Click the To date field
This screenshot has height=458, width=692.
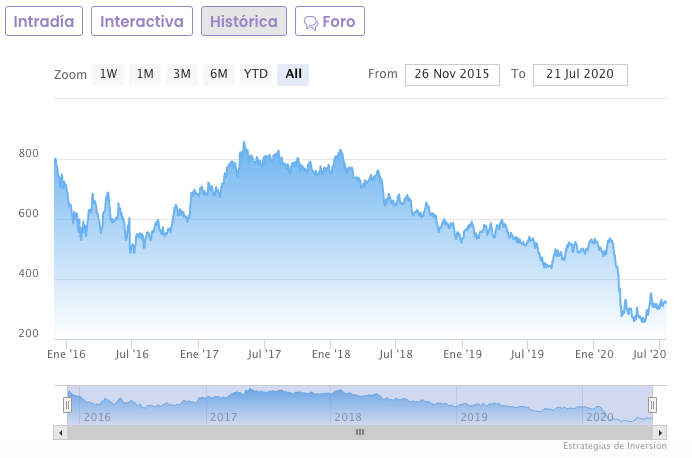tap(580, 74)
